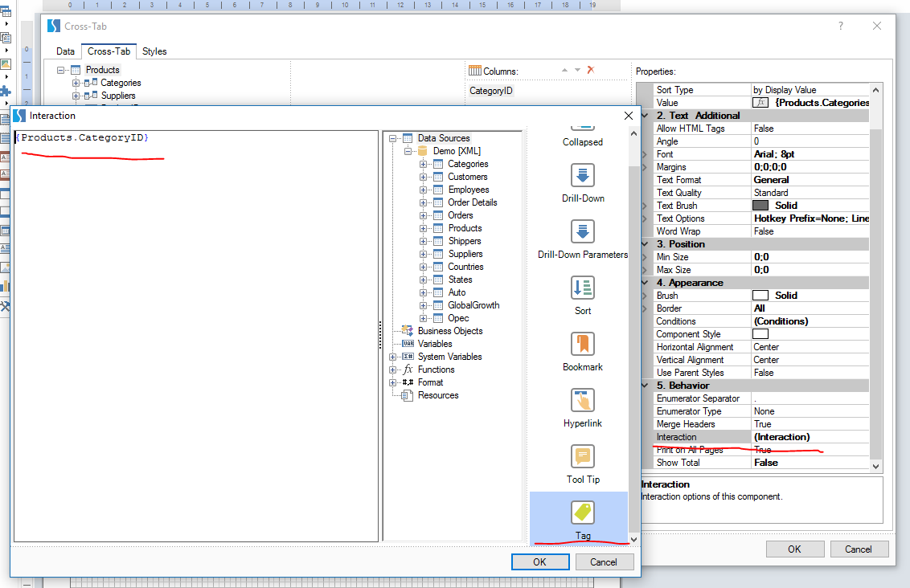This screenshot has height=588, width=910.
Task: Select the CategoryID column item
Action: (491, 91)
